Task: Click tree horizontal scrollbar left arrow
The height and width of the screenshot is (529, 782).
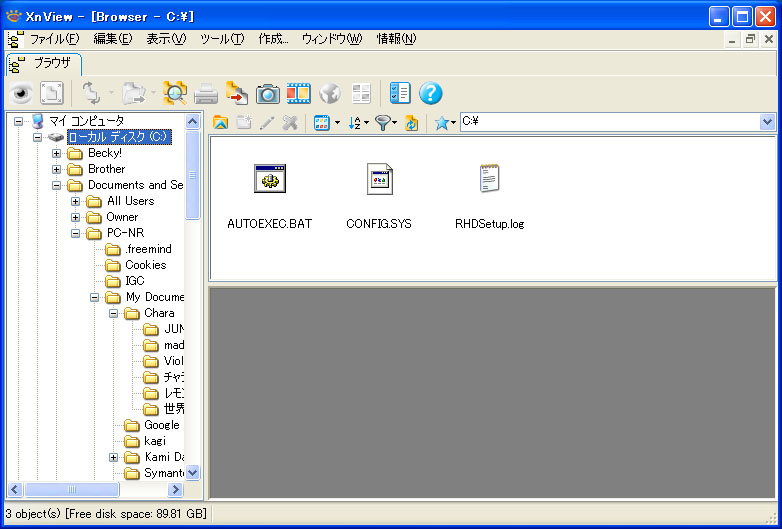Action: click(15, 490)
